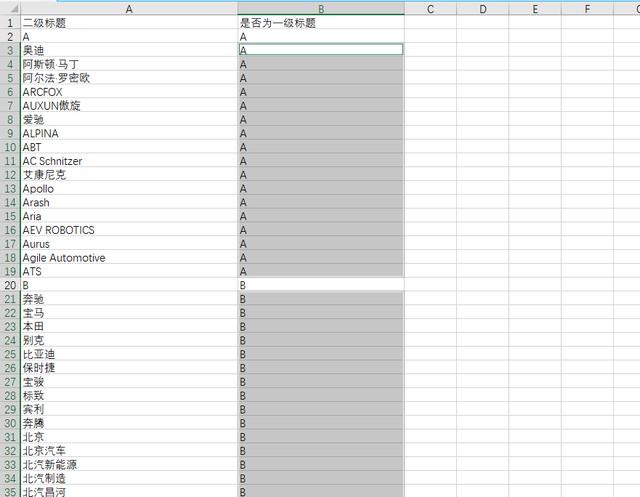Click active cell B3 with A

(x=321, y=50)
